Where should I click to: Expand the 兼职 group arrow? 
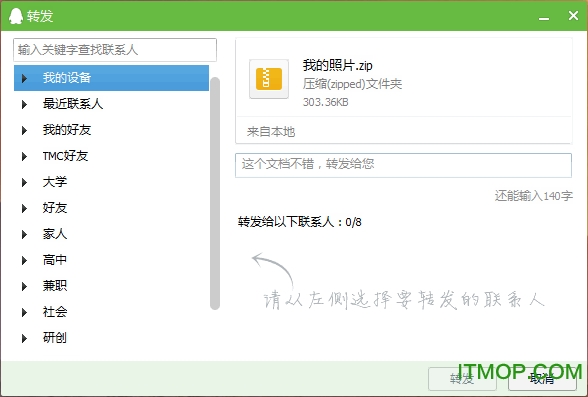(24, 286)
